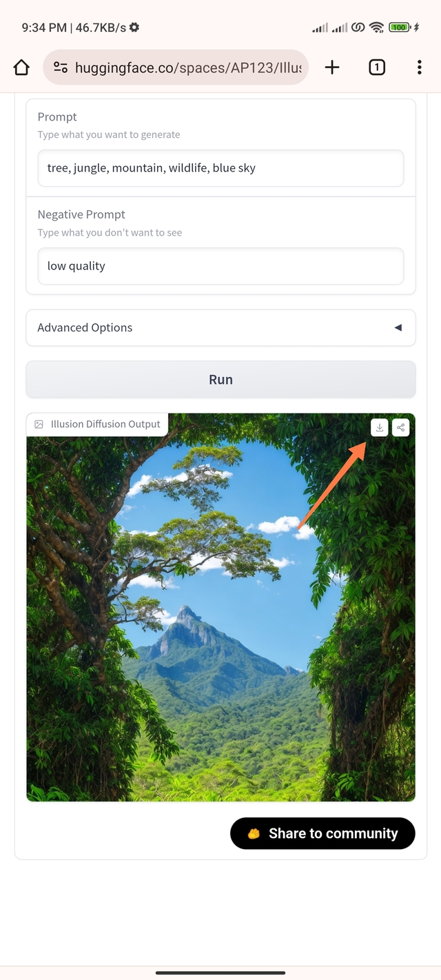Download the generated output image
The image size is (441, 980).
point(379,428)
